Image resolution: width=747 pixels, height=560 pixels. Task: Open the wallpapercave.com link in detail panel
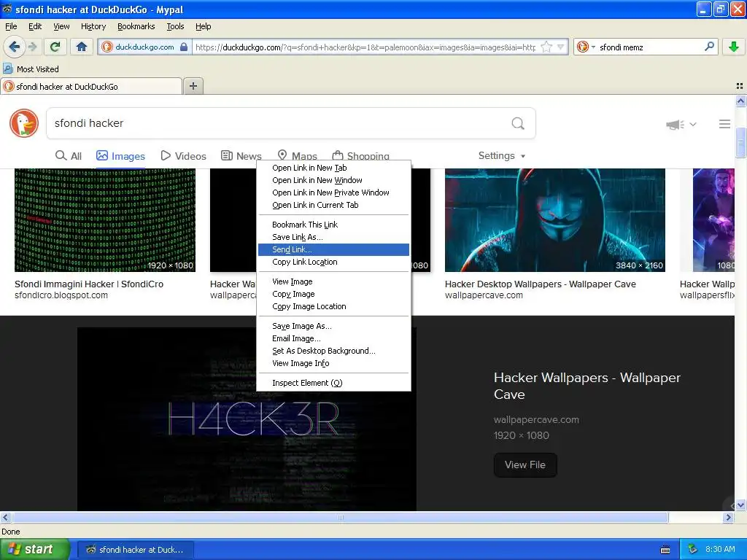(536, 419)
